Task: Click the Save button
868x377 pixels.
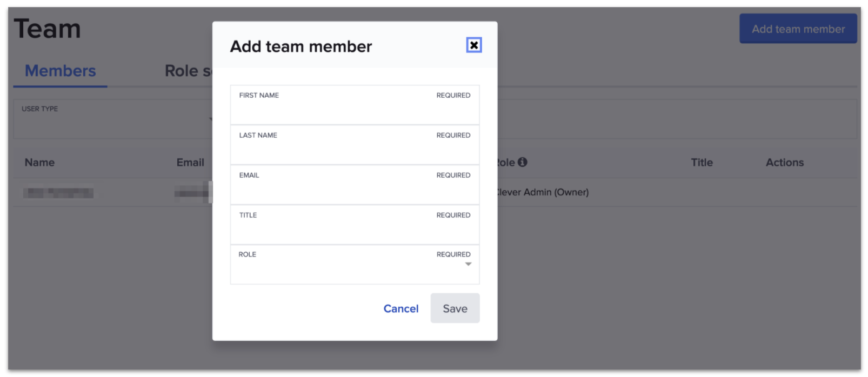Action: point(455,308)
